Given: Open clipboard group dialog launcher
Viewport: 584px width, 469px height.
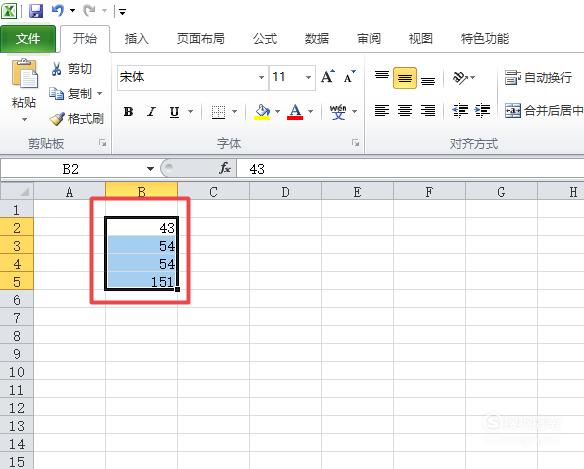Looking at the screenshot, I should [x=102, y=143].
